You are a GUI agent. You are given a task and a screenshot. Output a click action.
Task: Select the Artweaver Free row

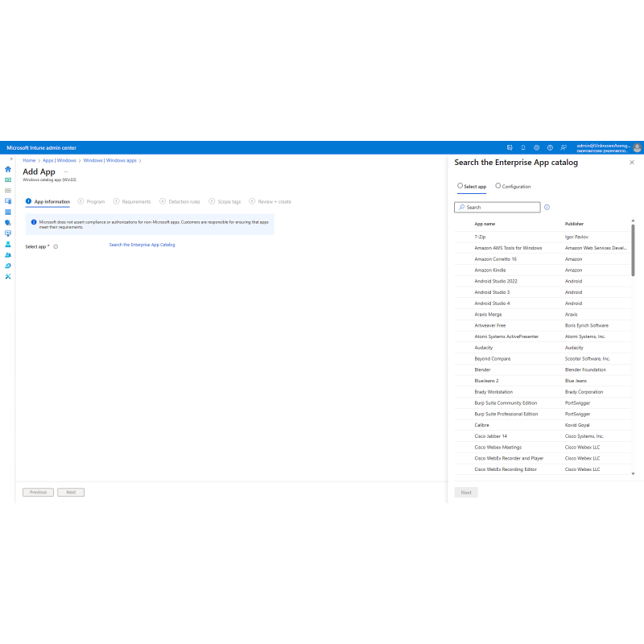[542, 326]
